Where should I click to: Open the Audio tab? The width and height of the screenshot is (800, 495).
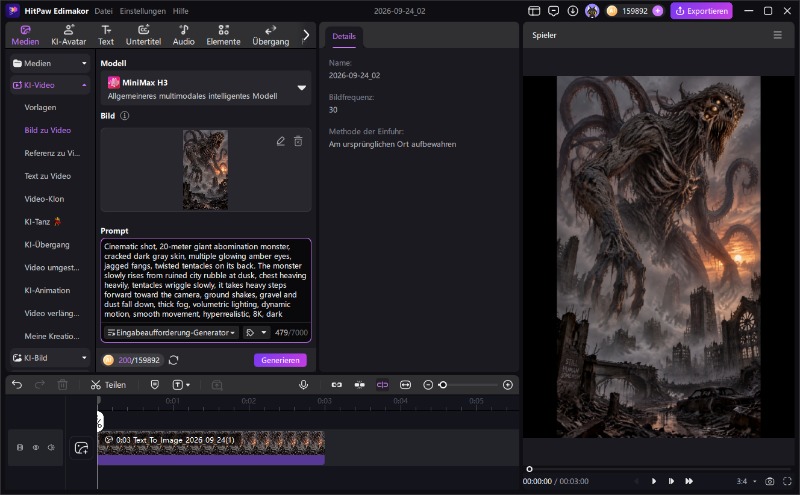pos(184,35)
